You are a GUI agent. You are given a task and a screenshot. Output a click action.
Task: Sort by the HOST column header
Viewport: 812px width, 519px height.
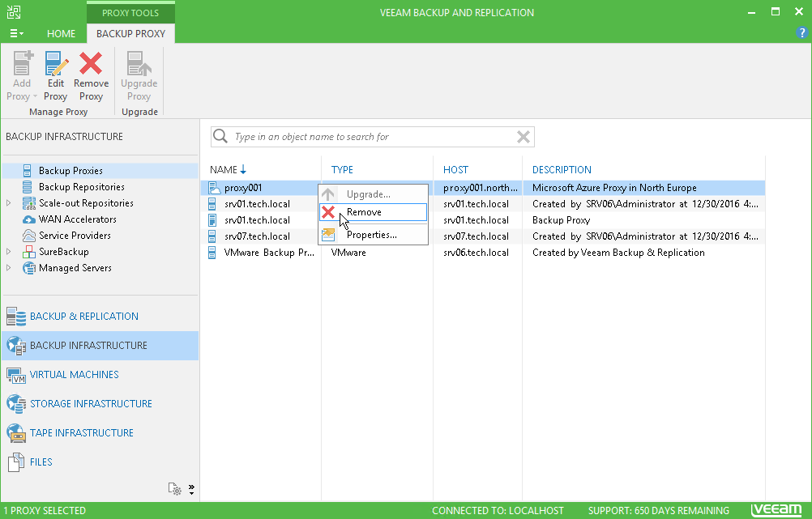click(455, 170)
